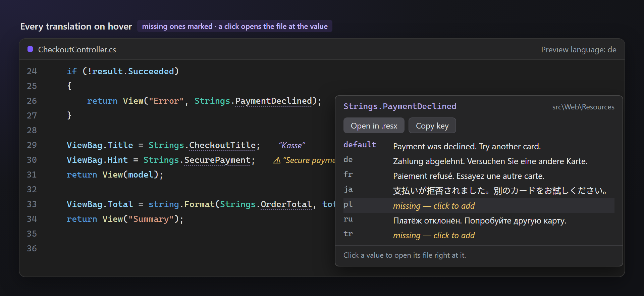Click the Copy key button
Image resolution: width=644 pixels, height=296 pixels.
[432, 126]
